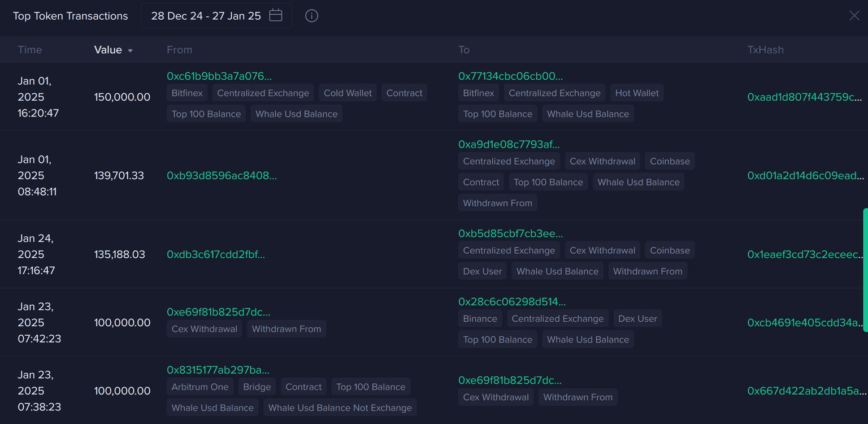Click the Cold Wallet tag

tap(348, 93)
